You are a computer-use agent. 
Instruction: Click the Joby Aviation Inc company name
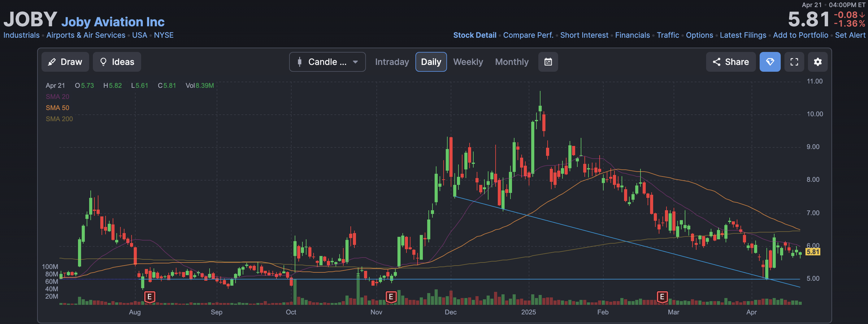[x=113, y=22]
